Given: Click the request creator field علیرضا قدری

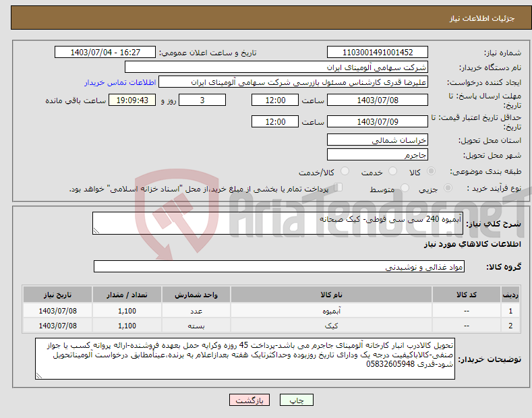Looking at the screenshot, I should pyautogui.click(x=293, y=82).
